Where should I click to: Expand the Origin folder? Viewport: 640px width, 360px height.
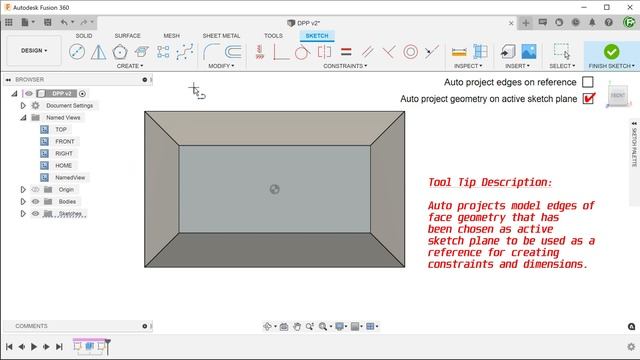coord(23,189)
